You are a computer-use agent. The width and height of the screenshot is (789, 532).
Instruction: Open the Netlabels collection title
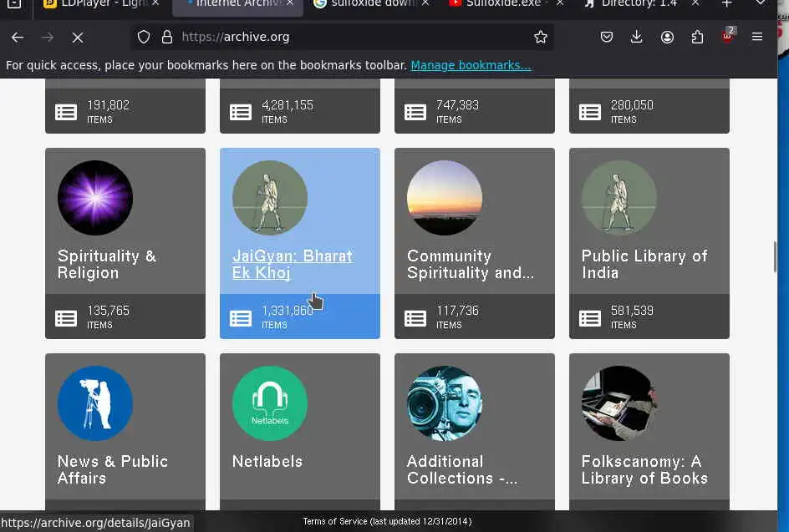point(267,461)
